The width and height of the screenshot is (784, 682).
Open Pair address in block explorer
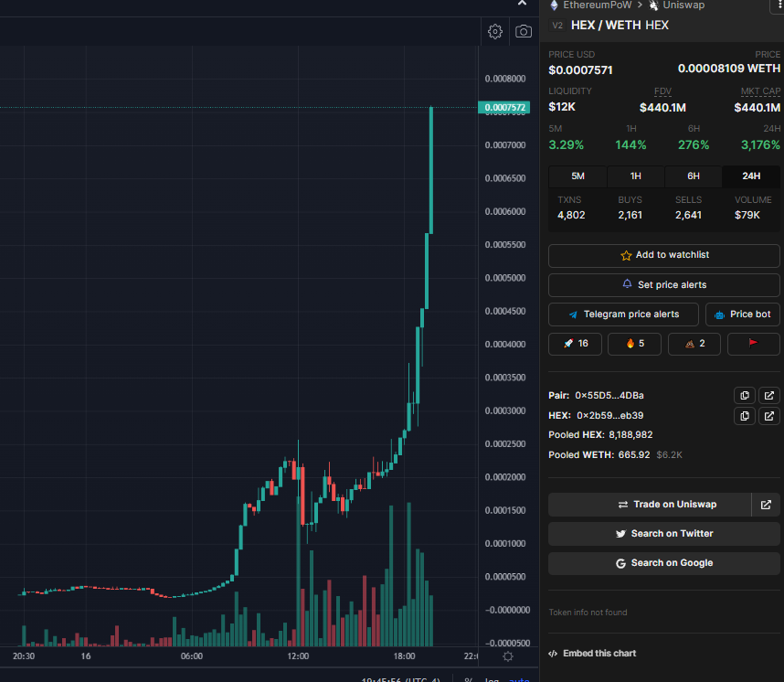(x=769, y=395)
